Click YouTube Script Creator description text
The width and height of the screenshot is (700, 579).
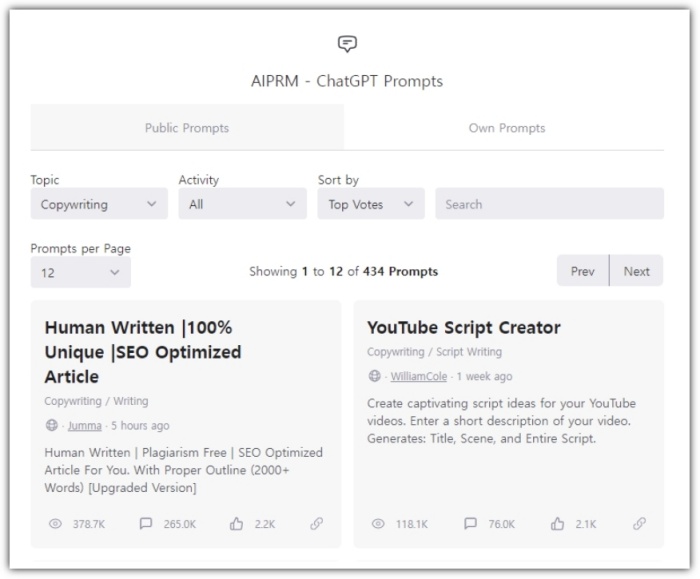(x=501, y=421)
